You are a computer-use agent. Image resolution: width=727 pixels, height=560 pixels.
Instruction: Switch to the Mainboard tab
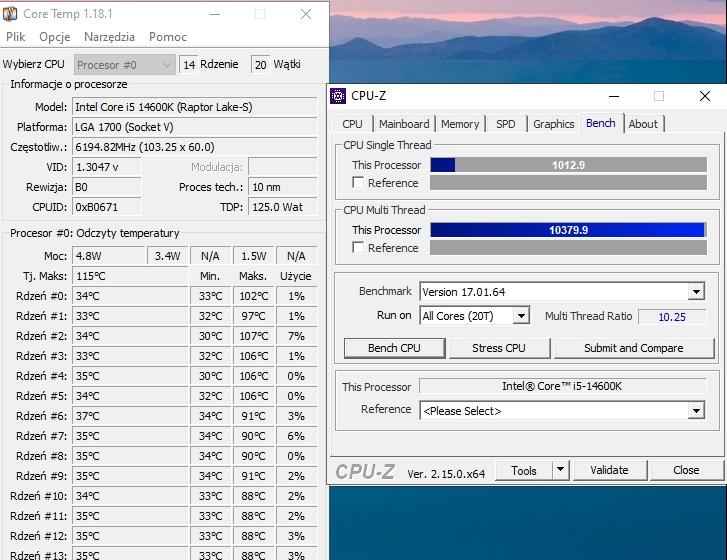click(404, 124)
